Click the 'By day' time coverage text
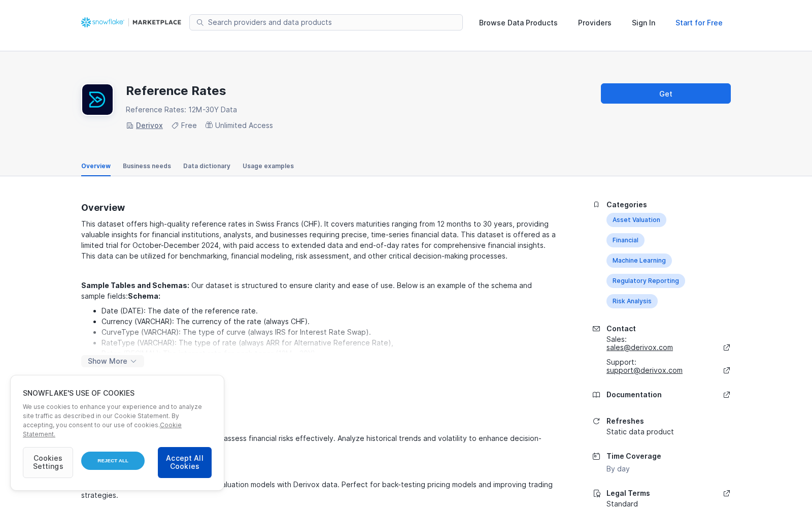 point(618,469)
